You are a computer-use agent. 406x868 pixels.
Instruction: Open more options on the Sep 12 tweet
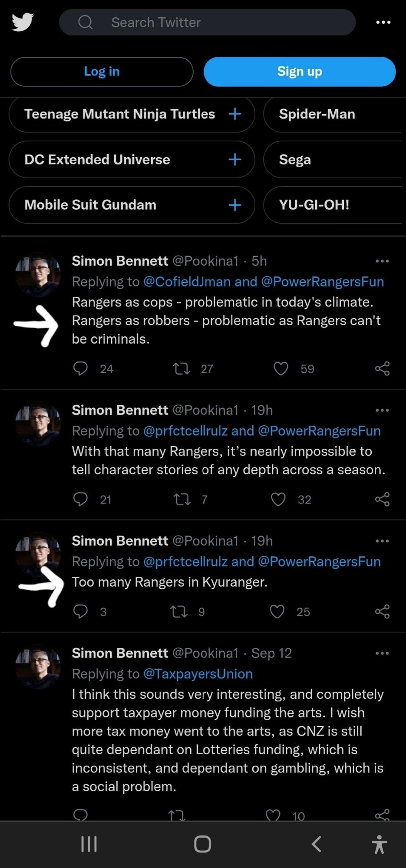pyautogui.click(x=382, y=653)
